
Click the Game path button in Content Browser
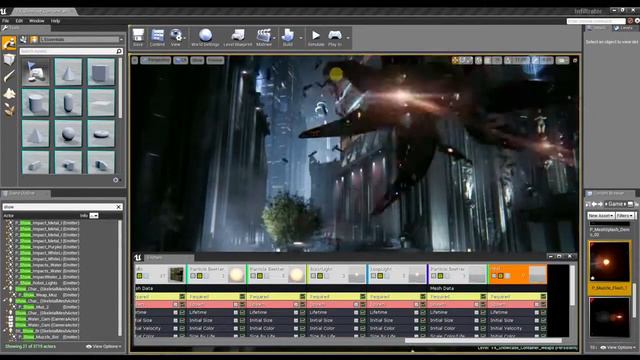coord(616,204)
